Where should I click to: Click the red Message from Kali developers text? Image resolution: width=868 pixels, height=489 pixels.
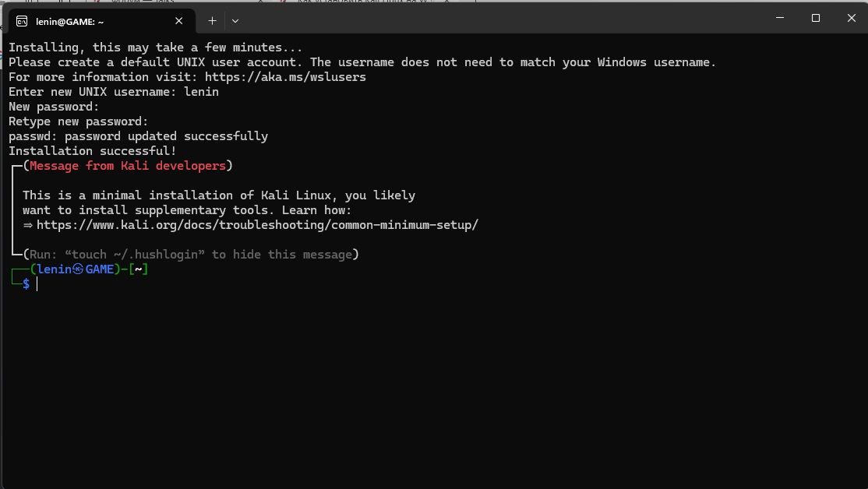[128, 165]
